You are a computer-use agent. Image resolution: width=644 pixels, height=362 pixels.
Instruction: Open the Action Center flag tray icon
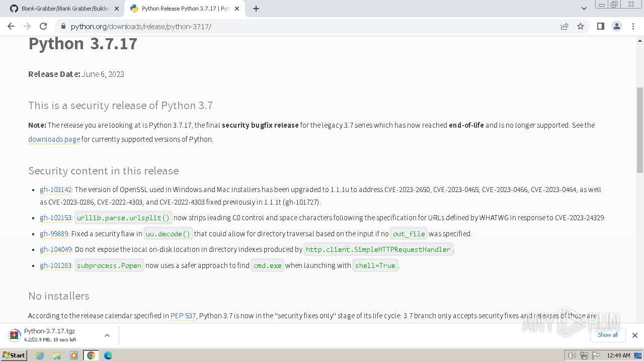(x=596, y=355)
